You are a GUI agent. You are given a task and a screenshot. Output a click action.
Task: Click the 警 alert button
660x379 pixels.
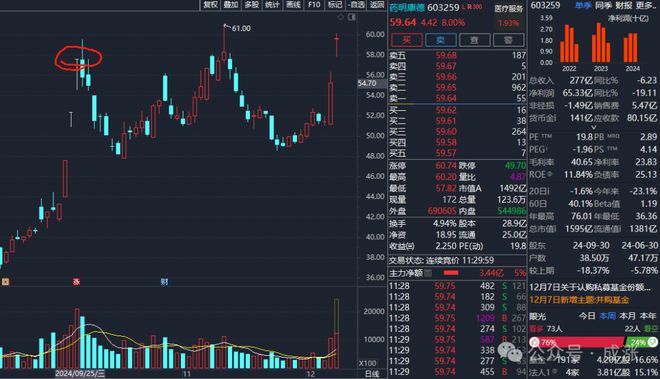[508, 40]
